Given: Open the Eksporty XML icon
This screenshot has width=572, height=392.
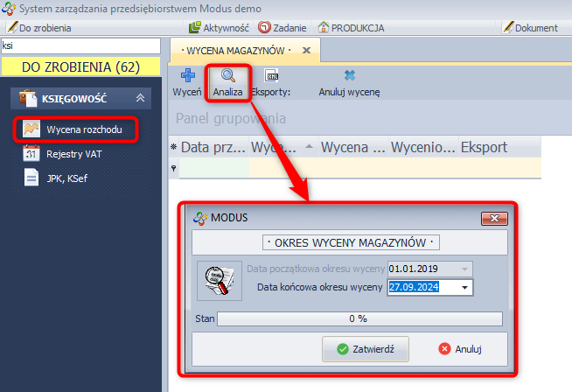Looking at the screenshot, I should 271,75.
